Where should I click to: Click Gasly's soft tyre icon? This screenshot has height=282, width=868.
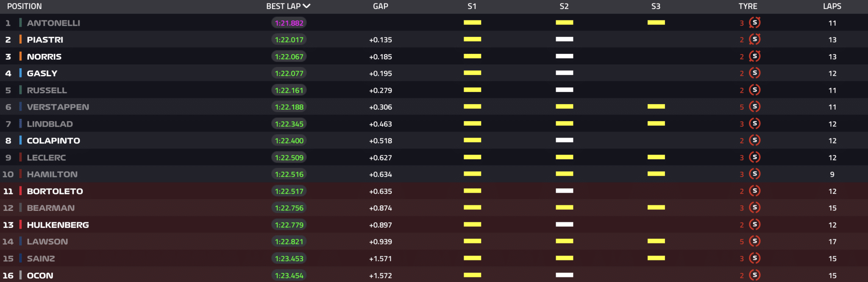click(x=755, y=73)
